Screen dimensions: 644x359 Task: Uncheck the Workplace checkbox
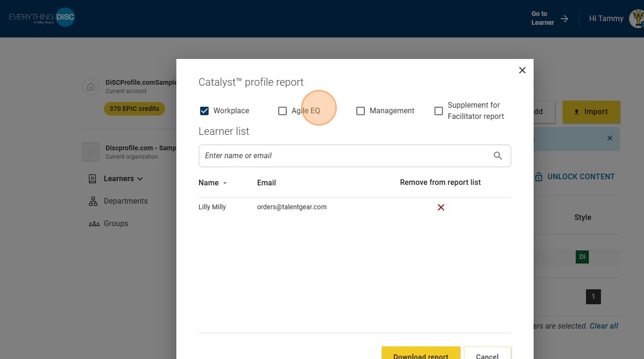click(204, 111)
